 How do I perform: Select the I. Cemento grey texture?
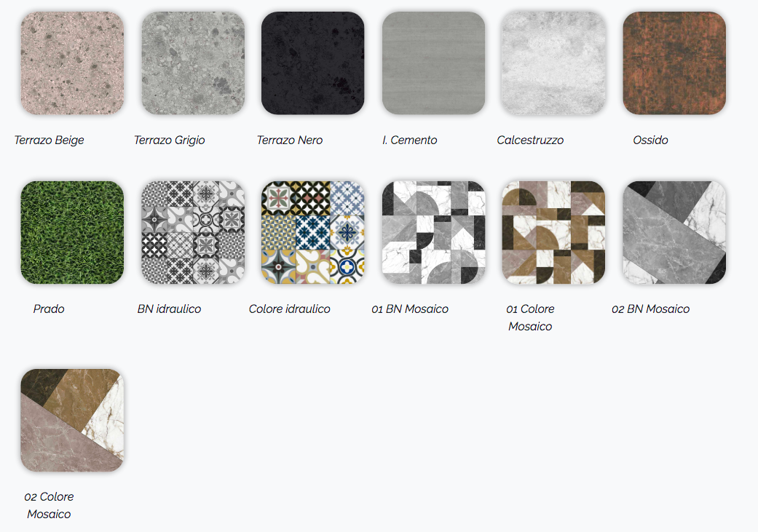(x=434, y=63)
